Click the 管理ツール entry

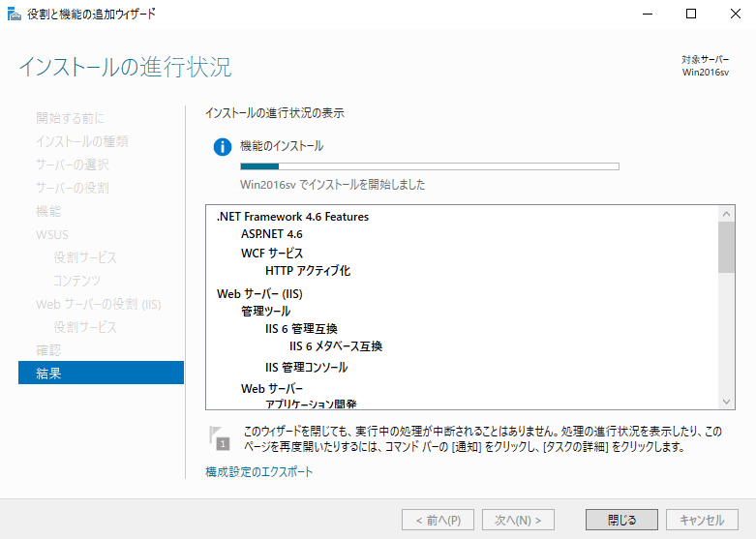[265, 311]
